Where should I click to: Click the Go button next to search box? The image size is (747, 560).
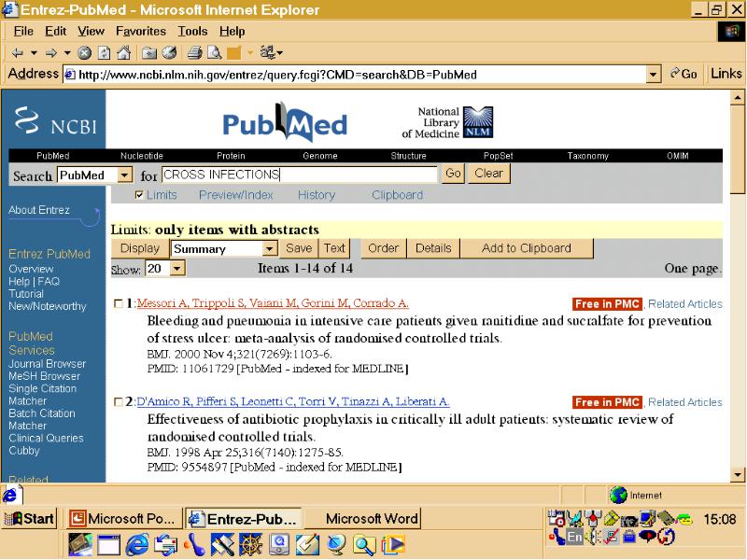[x=453, y=174]
